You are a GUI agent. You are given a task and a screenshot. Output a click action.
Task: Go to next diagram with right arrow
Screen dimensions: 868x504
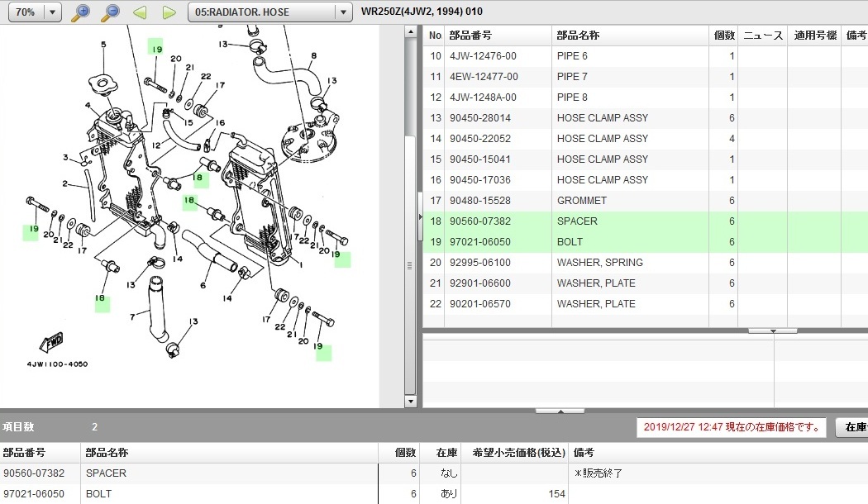pos(169,12)
